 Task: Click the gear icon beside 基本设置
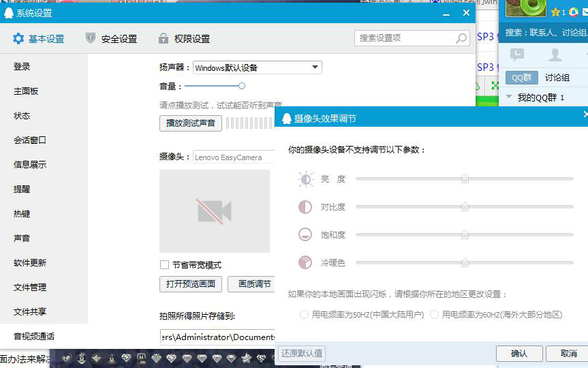[18, 38]
